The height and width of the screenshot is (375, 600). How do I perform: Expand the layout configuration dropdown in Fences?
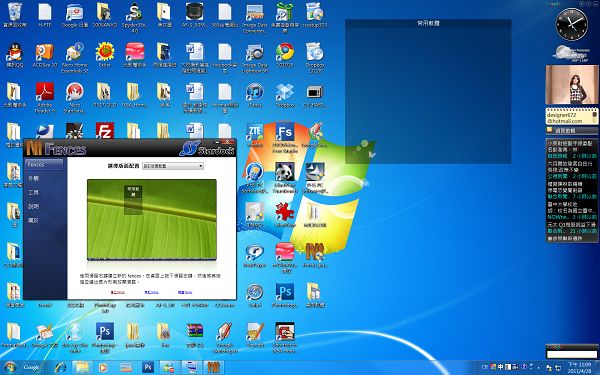coord(173,166)
